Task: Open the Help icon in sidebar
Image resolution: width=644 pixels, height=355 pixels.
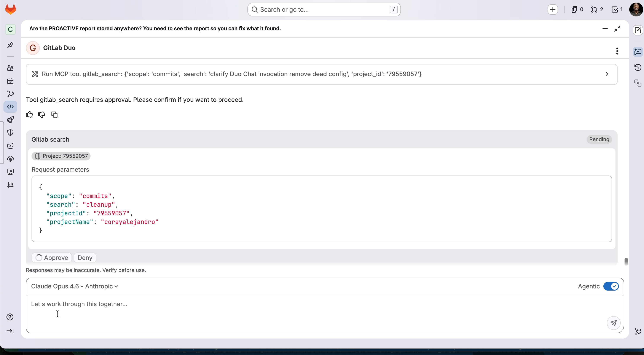Action: click(10, 317)
